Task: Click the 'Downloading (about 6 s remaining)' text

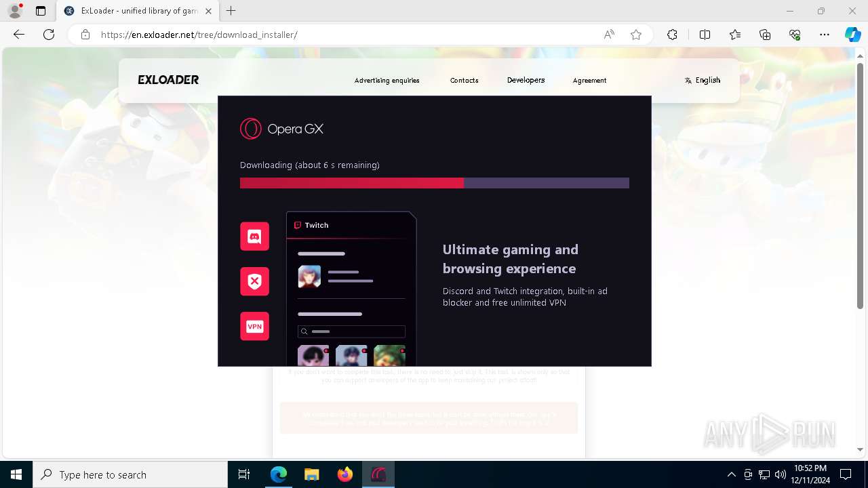Action: tap(310, 165)
